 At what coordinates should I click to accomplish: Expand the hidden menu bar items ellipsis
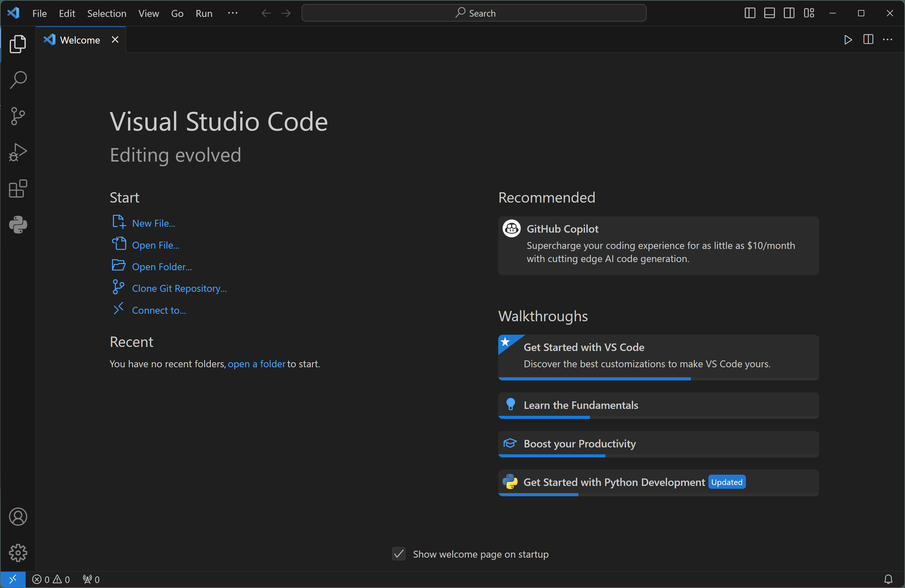tap(233, 13)
